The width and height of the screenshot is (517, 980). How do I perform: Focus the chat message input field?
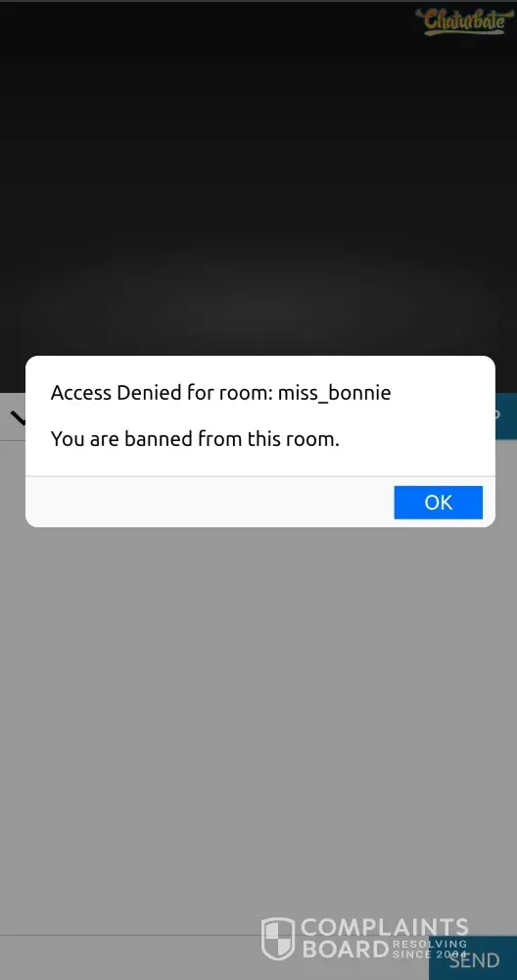point(214,958)
